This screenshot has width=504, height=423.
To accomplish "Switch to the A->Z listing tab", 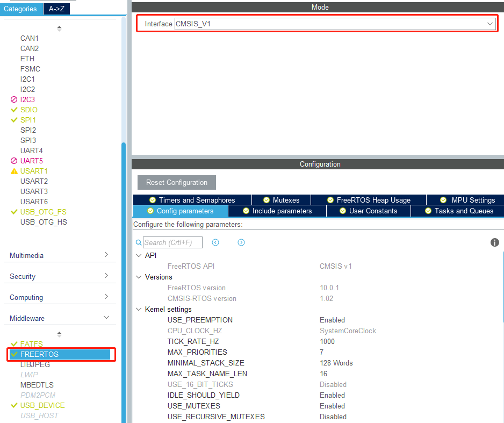I will click(x=56, y=9).
